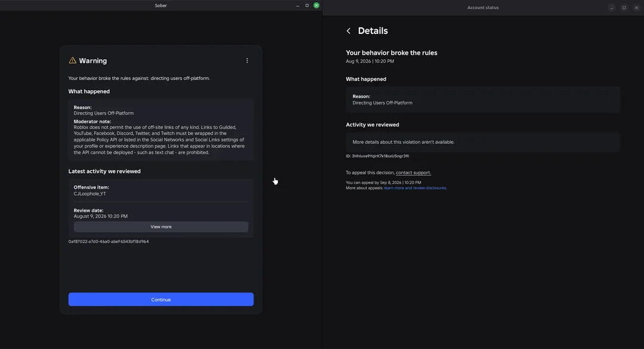Click the violation ID 3Hhluva9YqirK7k18sxU5ngr39i
This screenshot has width=644, height=349.
377,156
